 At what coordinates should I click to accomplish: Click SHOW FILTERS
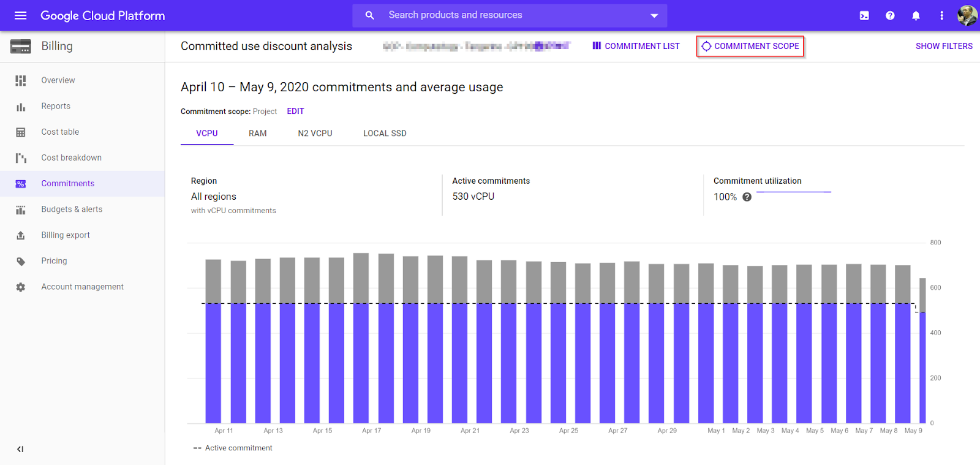pyautogui.click(x=944, y=46)
